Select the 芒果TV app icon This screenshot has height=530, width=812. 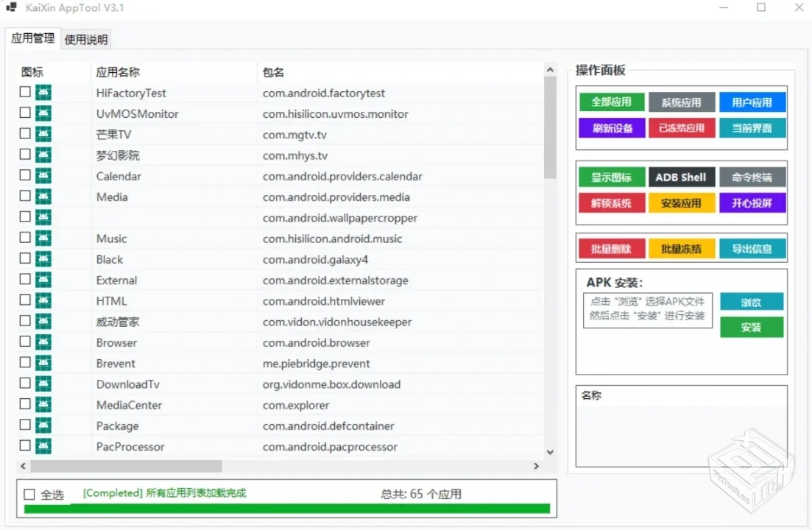(x=43, y=134)
